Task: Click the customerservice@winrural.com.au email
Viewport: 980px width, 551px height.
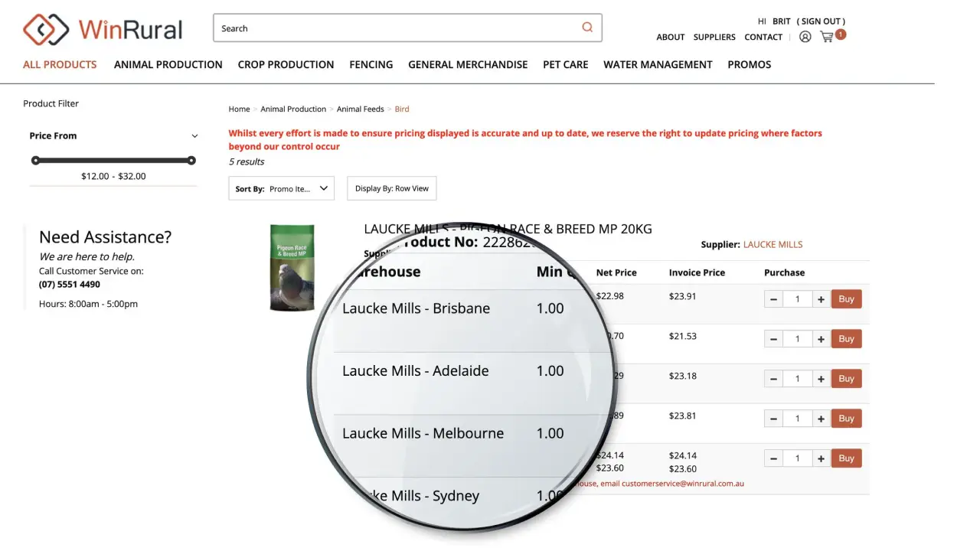Action: pos(682,484)
